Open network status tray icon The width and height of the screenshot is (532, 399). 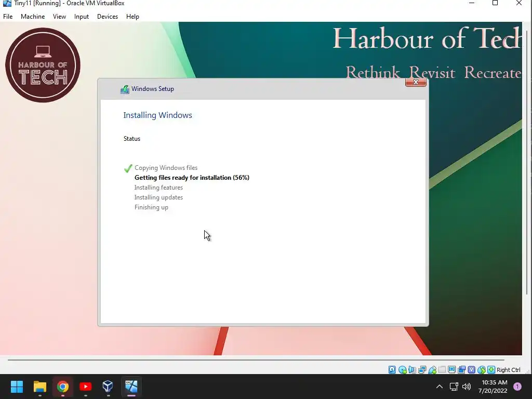[454, 387]
